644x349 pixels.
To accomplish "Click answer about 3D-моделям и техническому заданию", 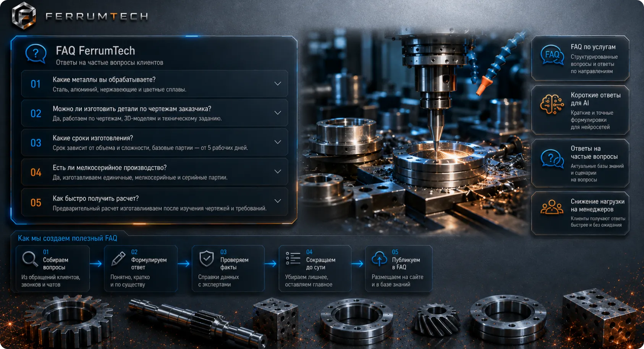I will (x=137, y=119).
